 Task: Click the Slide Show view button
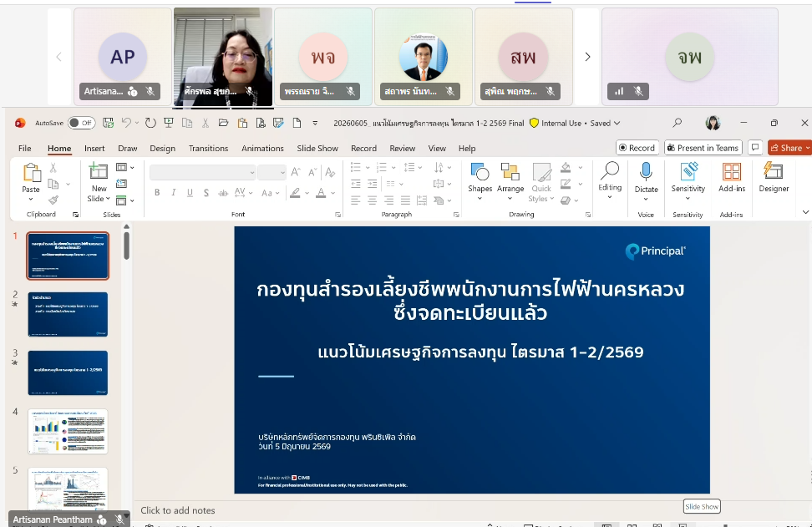(683, 524)
